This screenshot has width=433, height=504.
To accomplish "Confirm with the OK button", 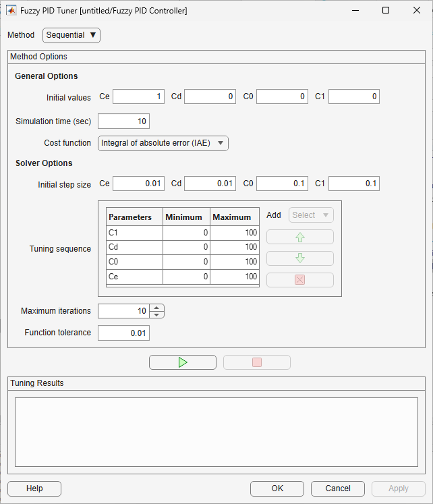I will (x=277, y=488).
